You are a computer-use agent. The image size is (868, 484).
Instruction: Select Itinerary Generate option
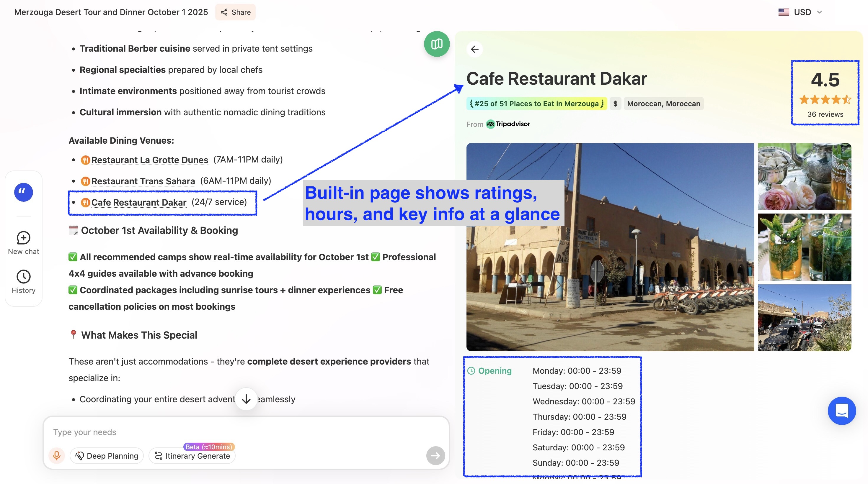[x=192, y=456]
